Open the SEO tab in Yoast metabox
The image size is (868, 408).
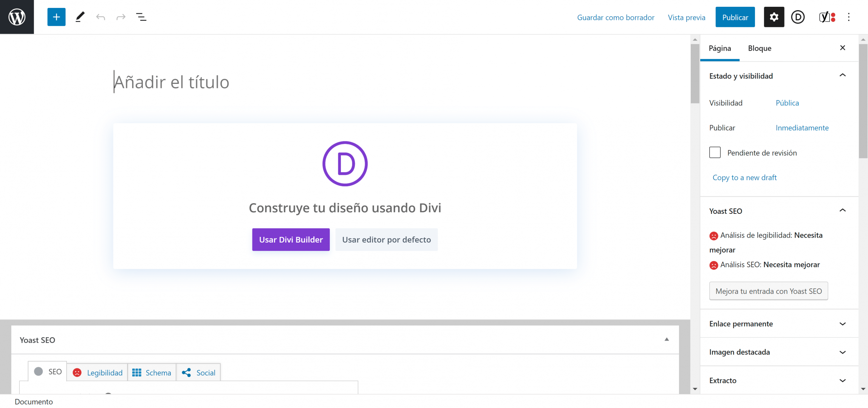tap(48, 371)
